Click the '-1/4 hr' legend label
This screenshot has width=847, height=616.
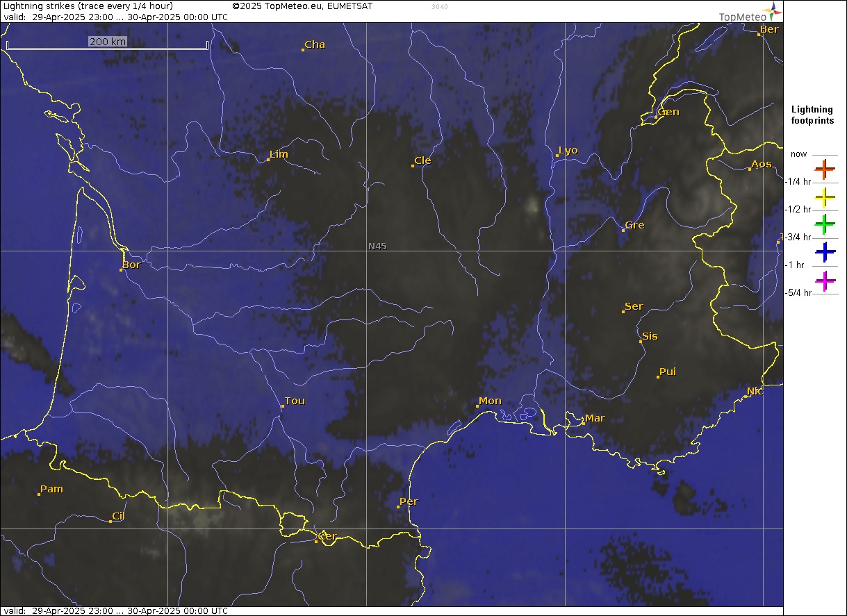(798, 182)
